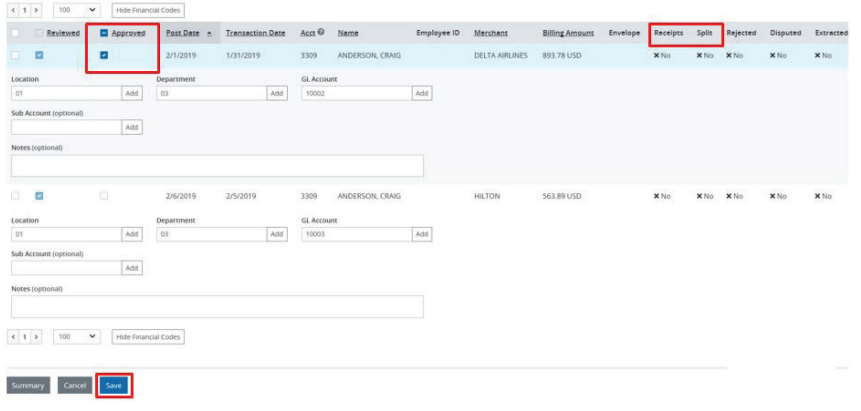
Task: Toggle the Approved header select-all checkbox
Action: (x=104, y=33)
